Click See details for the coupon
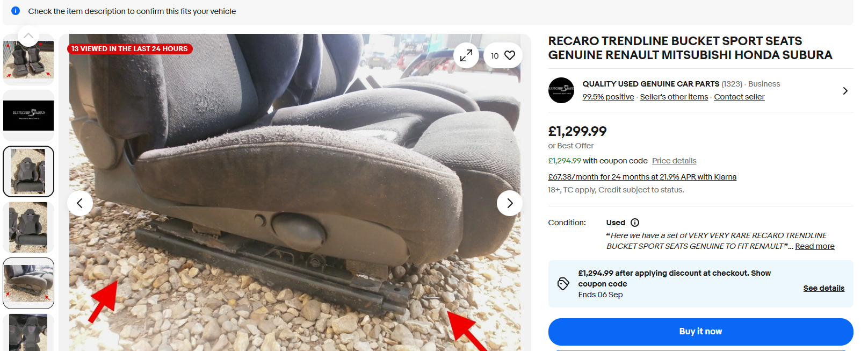868x351 pixels. coord(823,288)
